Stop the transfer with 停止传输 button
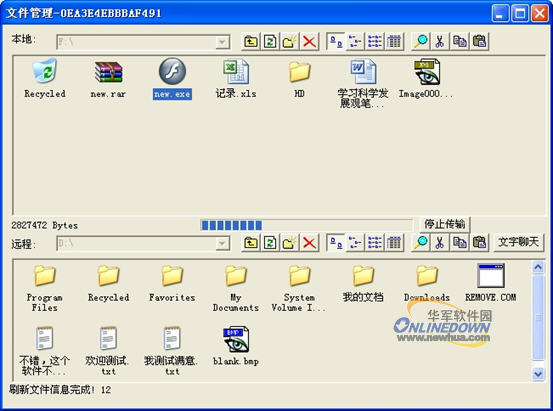Screen dimensions: 553x411 [x=444, y=224]
